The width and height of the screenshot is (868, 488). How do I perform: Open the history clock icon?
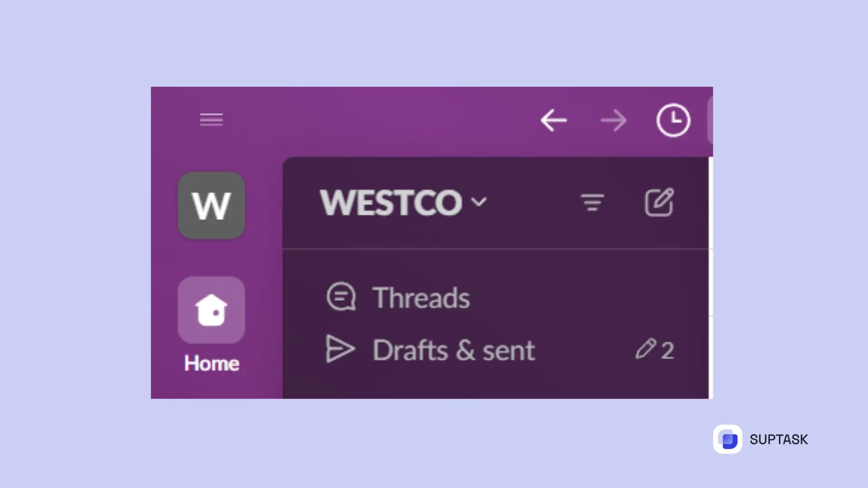(x=673, y=120)
